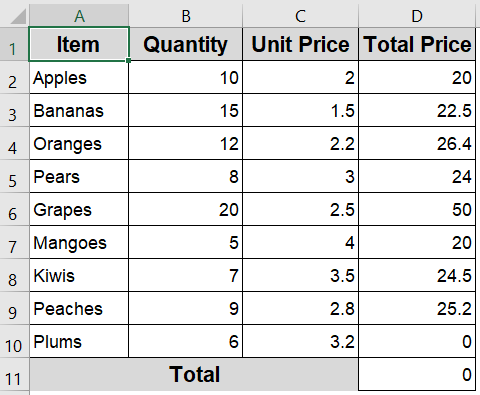Viewport: 480px width, 395px height.
Task: Select column C header
Action: tap(300, 16)
